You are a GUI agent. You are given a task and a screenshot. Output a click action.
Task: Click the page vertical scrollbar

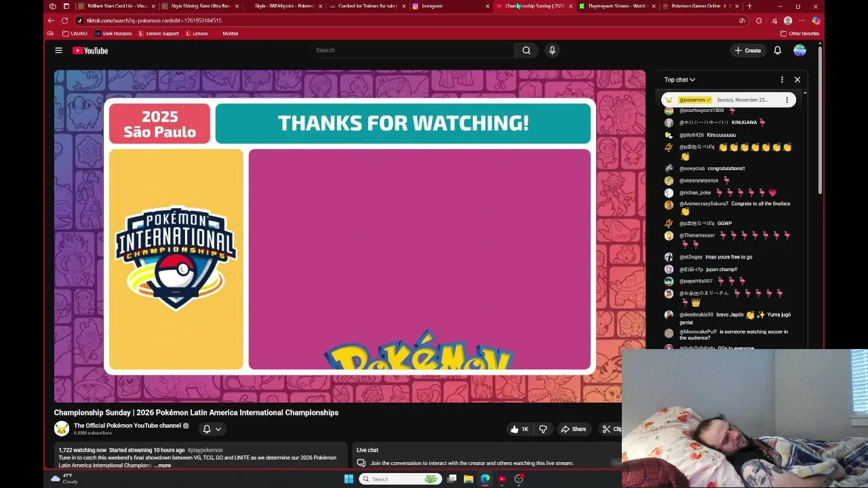point(820,119)
